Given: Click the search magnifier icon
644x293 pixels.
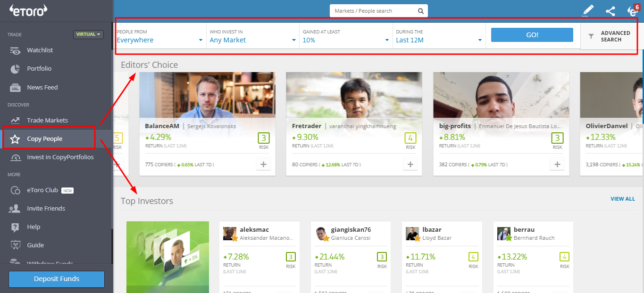Looking at the screenshot, I should click(x=421, y=11).
